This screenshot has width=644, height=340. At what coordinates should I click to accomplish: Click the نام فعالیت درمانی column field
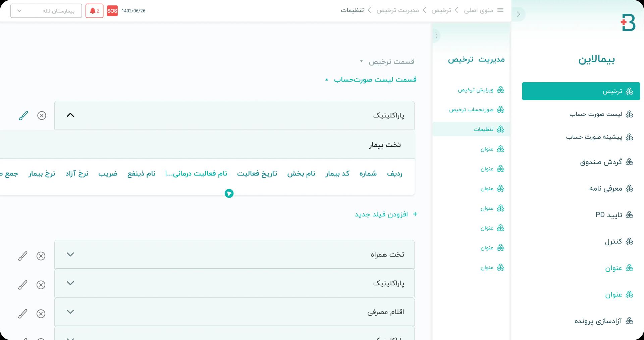pos(196,174)
